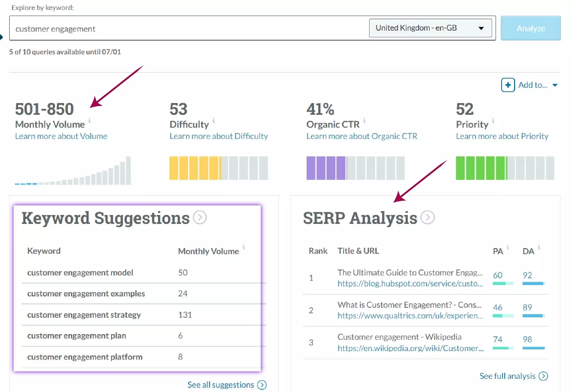Click info icon beside DA column header
The height and width of the screenshot is (392, 572).
[x=539, y=247]
